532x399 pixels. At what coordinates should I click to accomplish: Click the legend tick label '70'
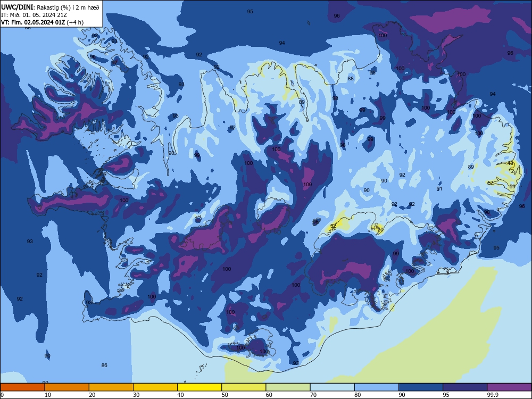(313, 395)
